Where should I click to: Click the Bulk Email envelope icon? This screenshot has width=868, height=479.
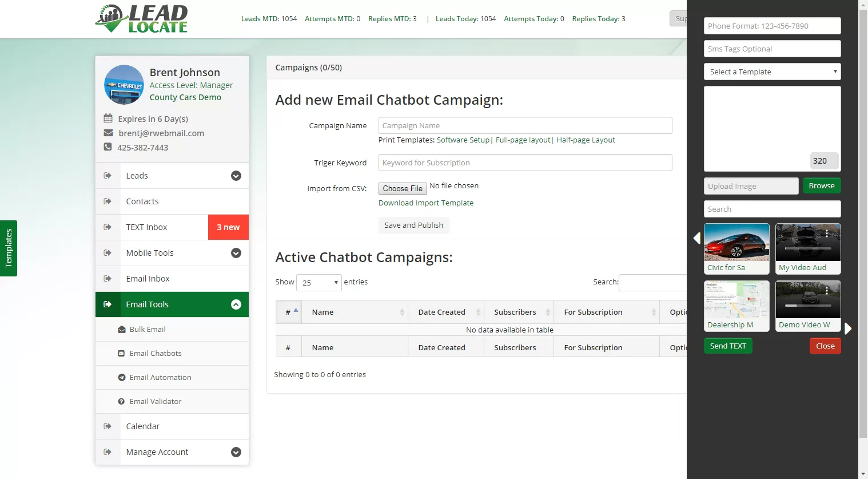coord(122,330)
